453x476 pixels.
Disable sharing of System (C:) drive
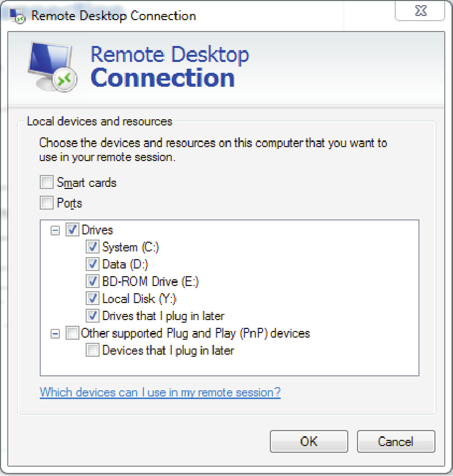coord(92,247)
